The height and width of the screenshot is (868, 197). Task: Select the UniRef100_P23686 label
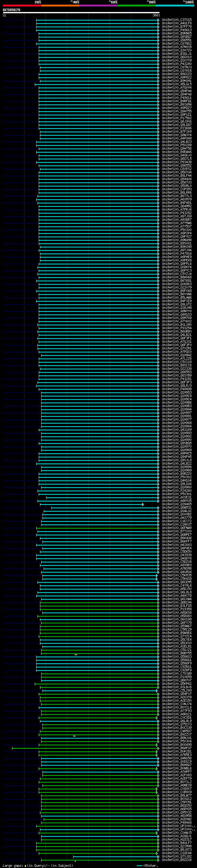[x=177, y=128]
